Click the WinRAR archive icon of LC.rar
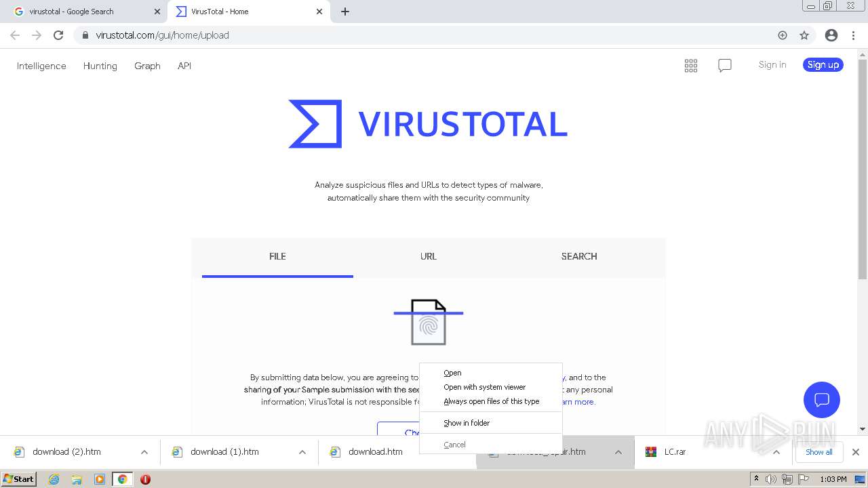The width and height of the screenshot is (868, 488). click(651, 452)
